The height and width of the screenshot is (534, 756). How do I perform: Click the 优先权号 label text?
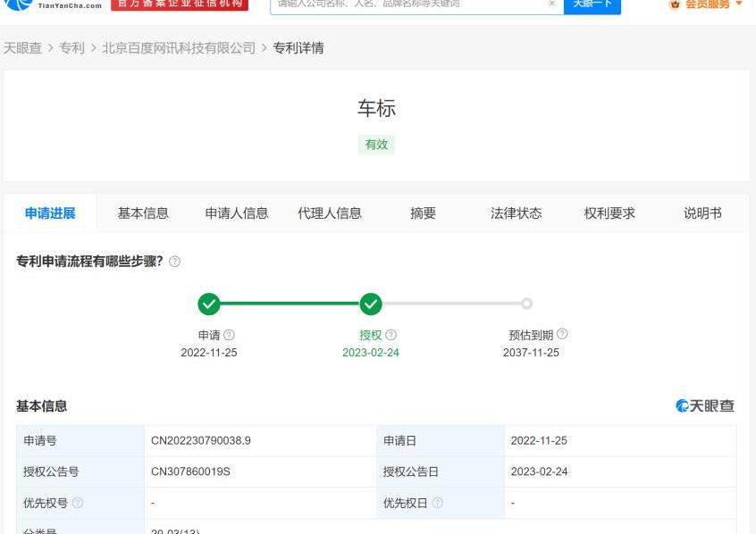click(46, 503)
